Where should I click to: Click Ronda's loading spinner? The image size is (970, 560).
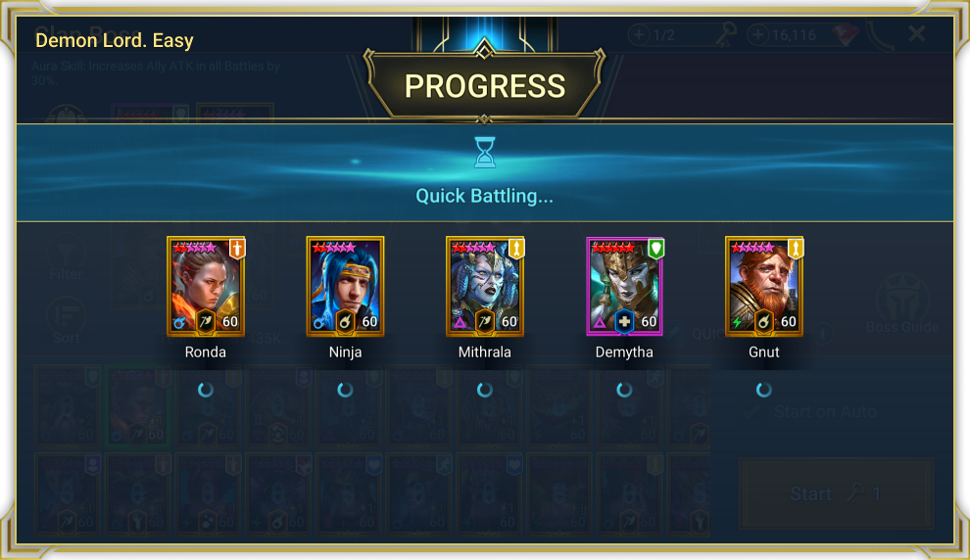206,390
